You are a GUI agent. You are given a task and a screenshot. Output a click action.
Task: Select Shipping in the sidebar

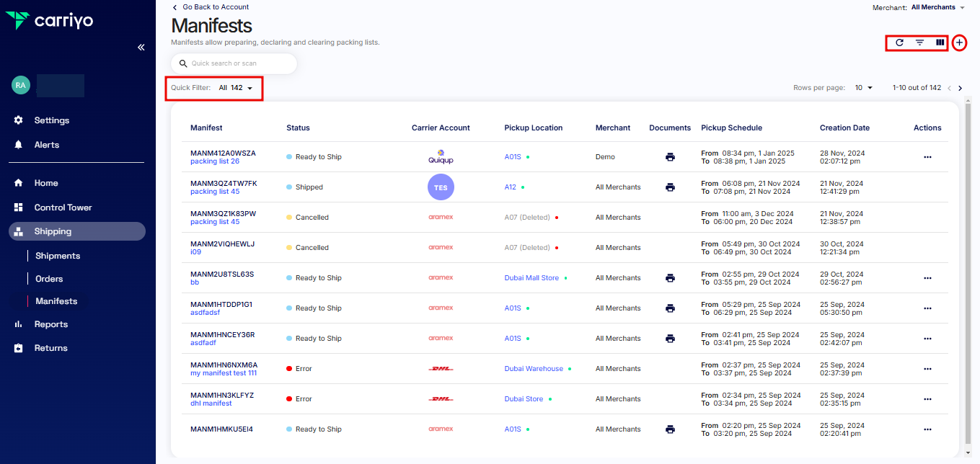click(x=78, y=231)
